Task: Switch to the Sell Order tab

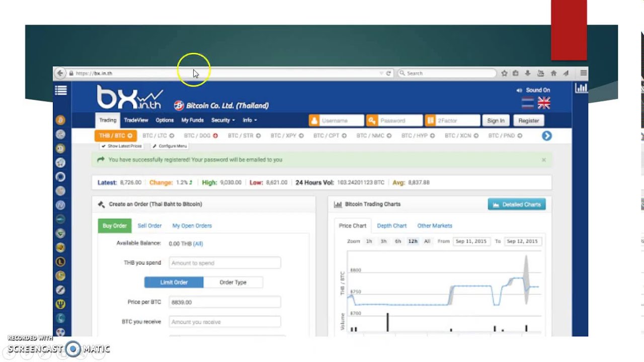Action: click(x=149, y=226)
